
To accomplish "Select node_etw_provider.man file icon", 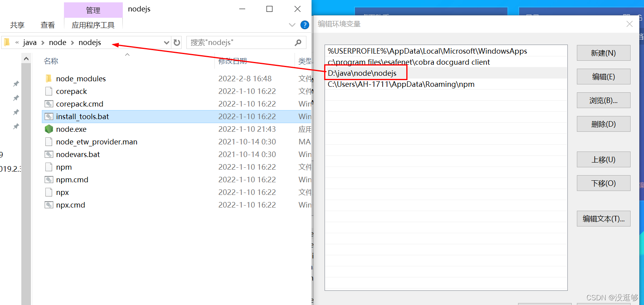I will (x=49, y=142).
